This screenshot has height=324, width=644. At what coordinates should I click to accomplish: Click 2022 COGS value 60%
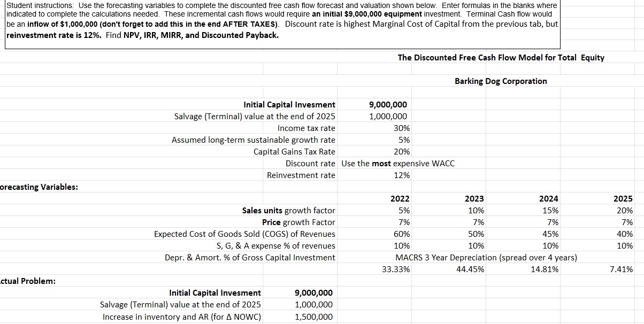[402, 234]
